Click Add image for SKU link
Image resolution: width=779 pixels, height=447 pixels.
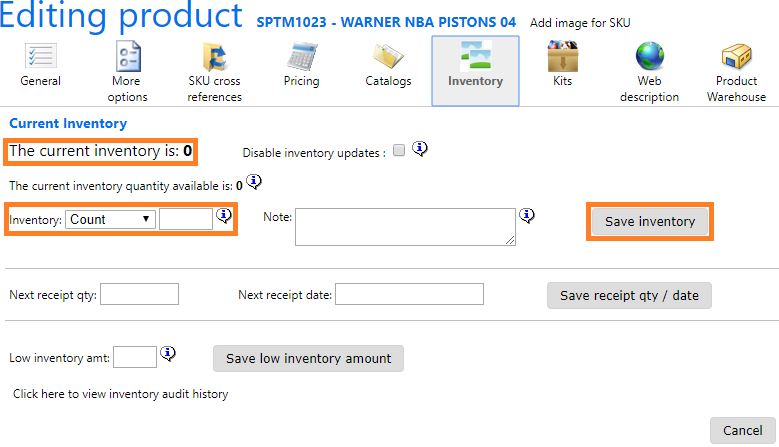point(580,23)
